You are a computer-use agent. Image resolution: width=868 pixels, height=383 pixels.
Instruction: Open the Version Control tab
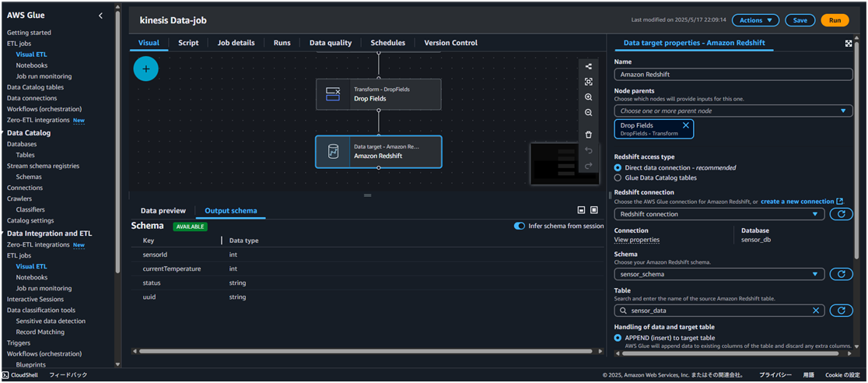[450, 43]
